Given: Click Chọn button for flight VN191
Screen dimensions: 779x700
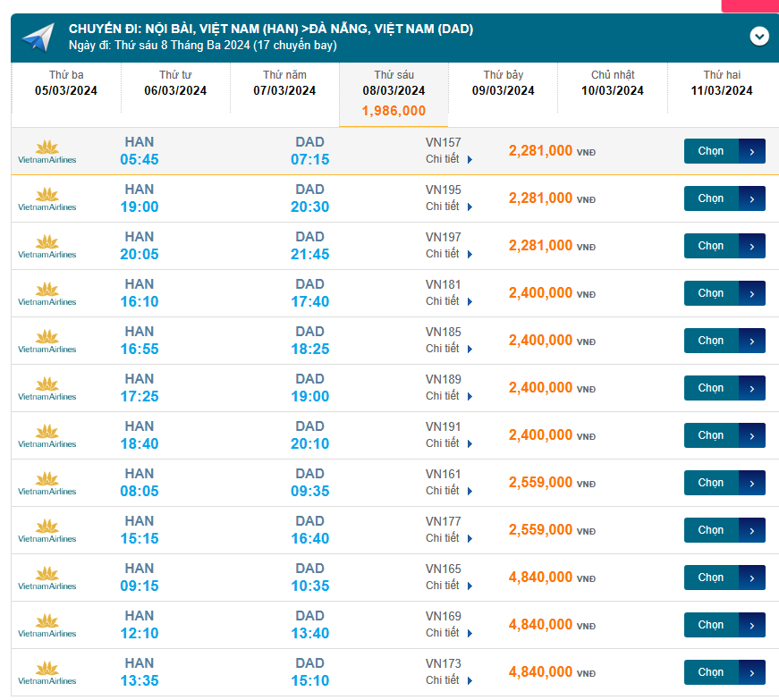Looking at the screenshot, I should coord(712,435).
